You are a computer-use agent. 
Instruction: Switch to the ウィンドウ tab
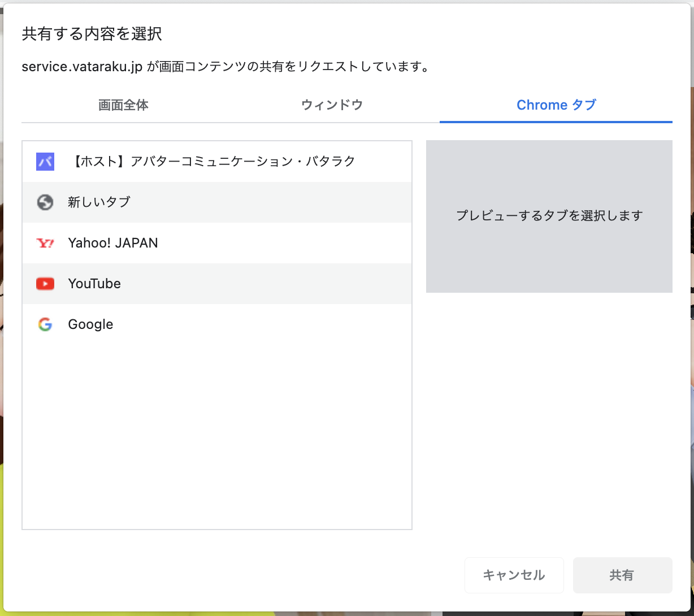[332, 105]
